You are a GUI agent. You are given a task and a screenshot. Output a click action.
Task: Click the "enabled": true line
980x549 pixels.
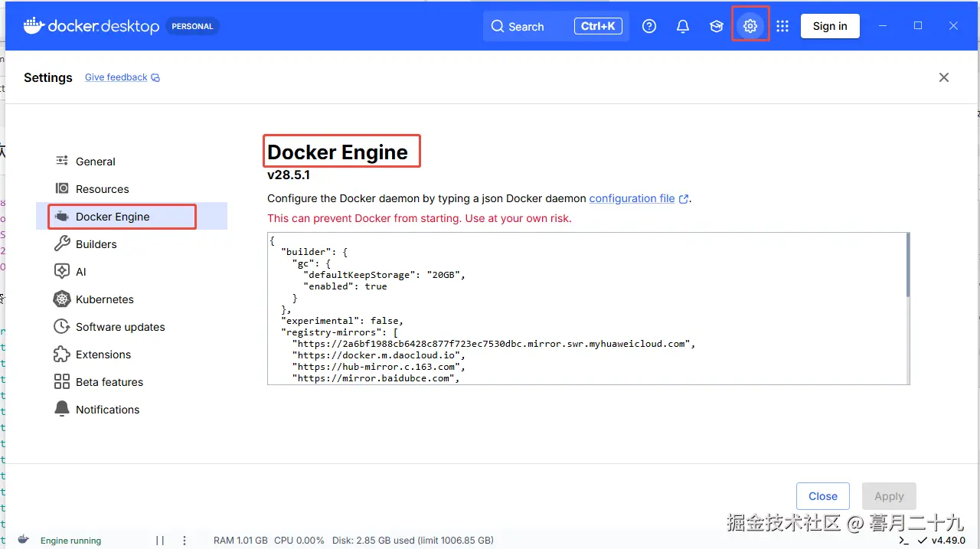[x=345, y=286]
